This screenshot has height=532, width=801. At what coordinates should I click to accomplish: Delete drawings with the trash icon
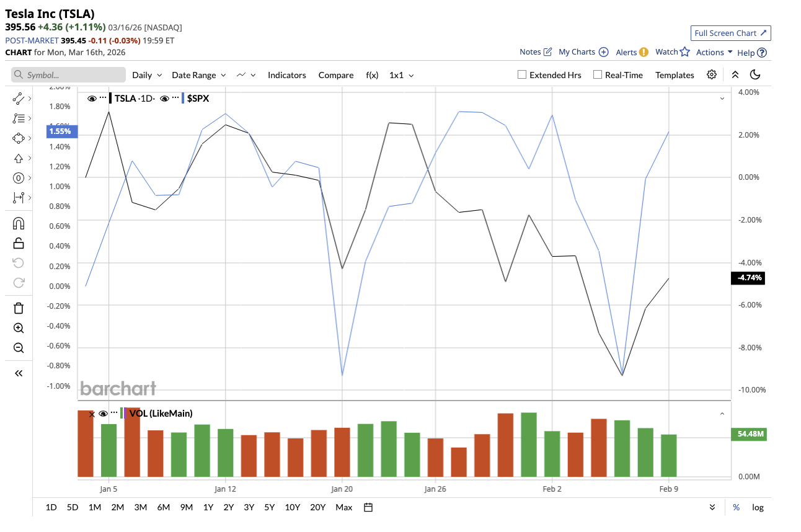pyautogui.click(x=19, y=308)
